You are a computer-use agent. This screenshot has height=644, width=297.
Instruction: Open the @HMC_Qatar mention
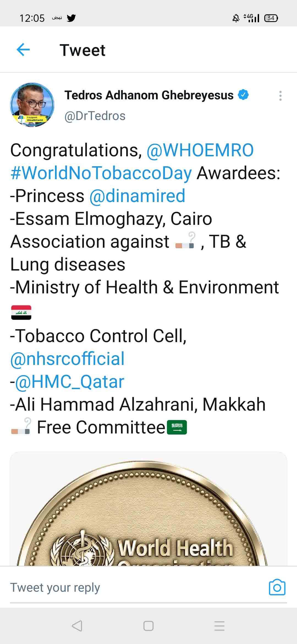click(x=70, y=381)
